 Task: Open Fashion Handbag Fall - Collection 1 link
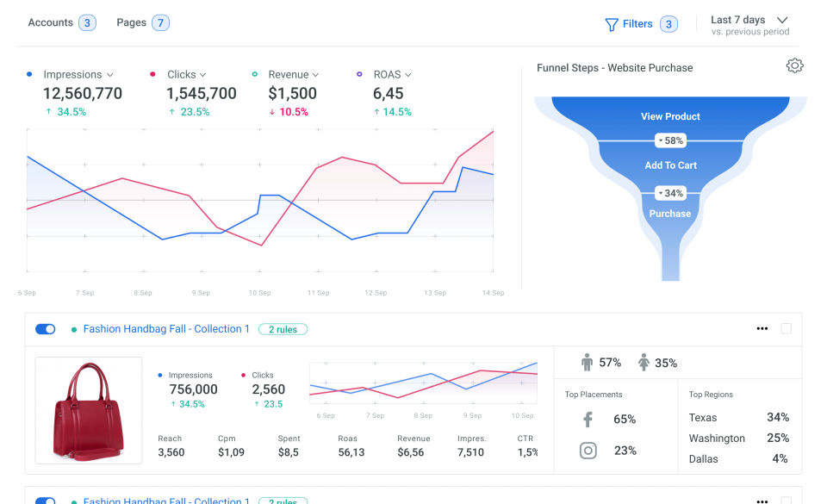coord(166,329)
